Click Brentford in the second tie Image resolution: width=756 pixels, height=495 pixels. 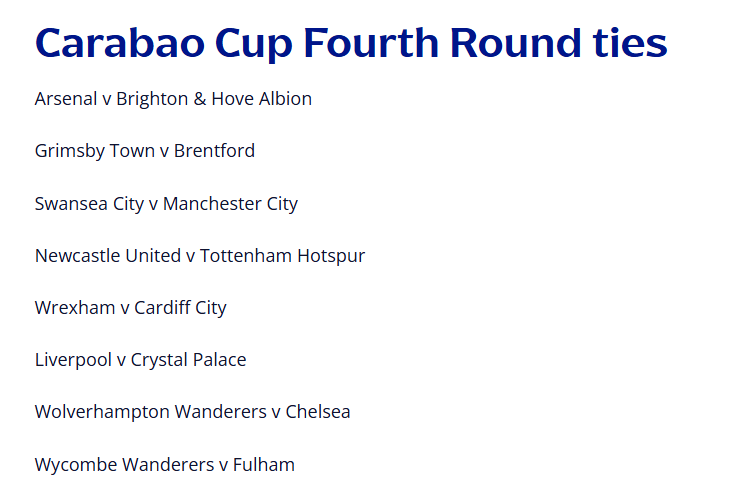(x=214, y=151)
